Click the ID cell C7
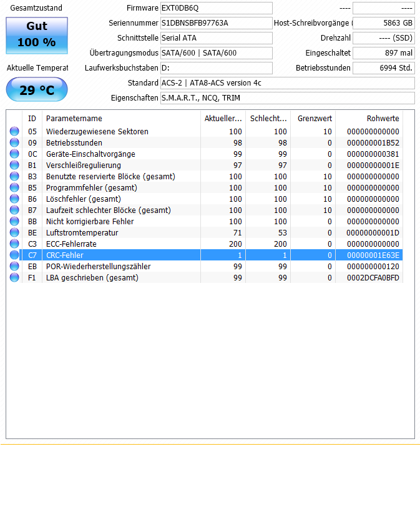 point(32,255)
